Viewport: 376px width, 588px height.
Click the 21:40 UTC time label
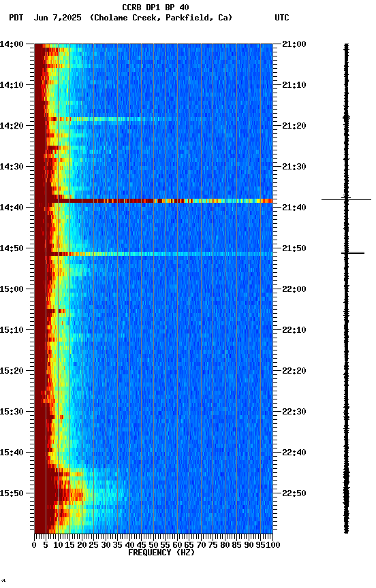(x=294, y=208)
